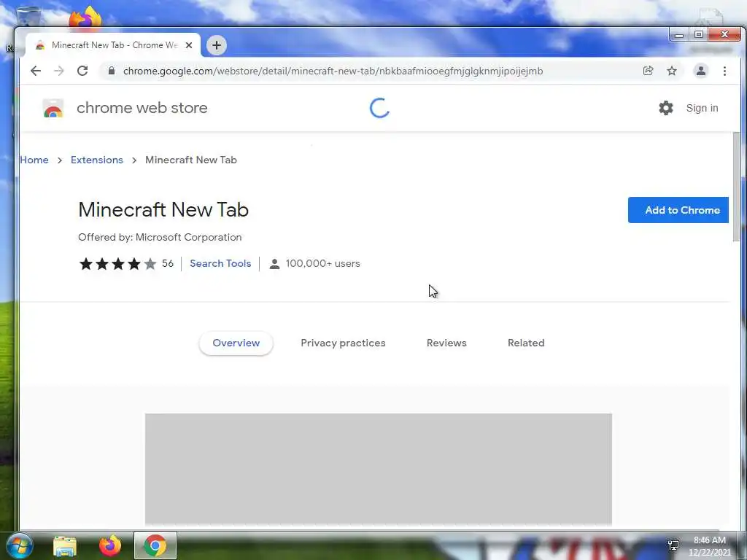
Task: Open the Reviews tab
Action: [446, 343]
